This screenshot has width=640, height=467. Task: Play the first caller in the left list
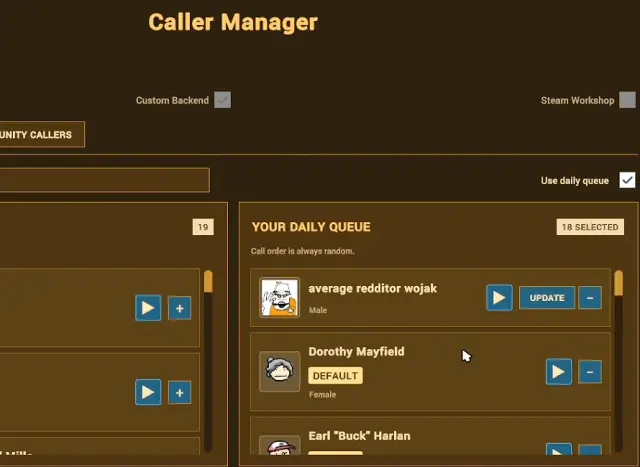click(148, 308)
